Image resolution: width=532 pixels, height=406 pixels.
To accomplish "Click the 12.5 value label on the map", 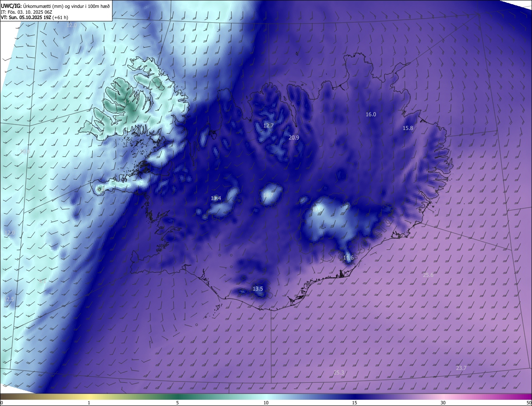I will coord(9,299).
